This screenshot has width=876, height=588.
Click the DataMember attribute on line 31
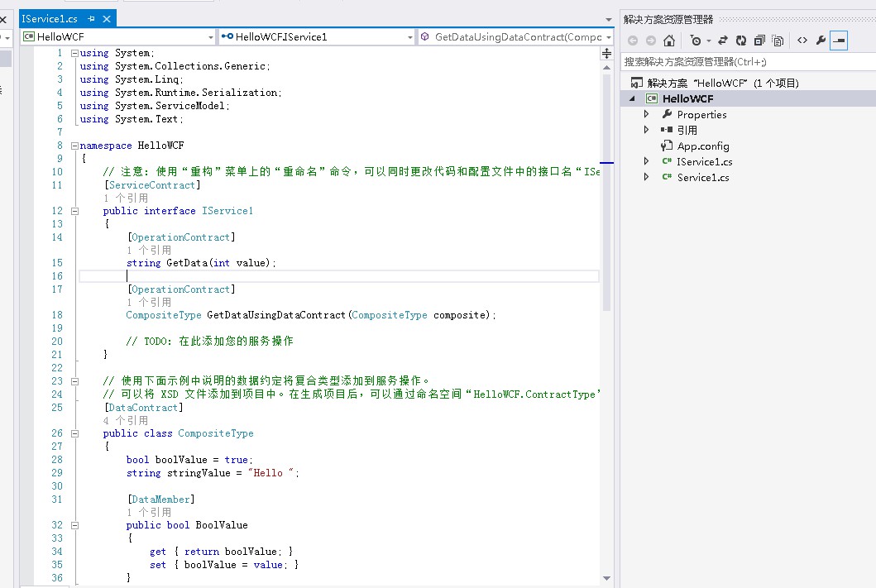(161, 500)
